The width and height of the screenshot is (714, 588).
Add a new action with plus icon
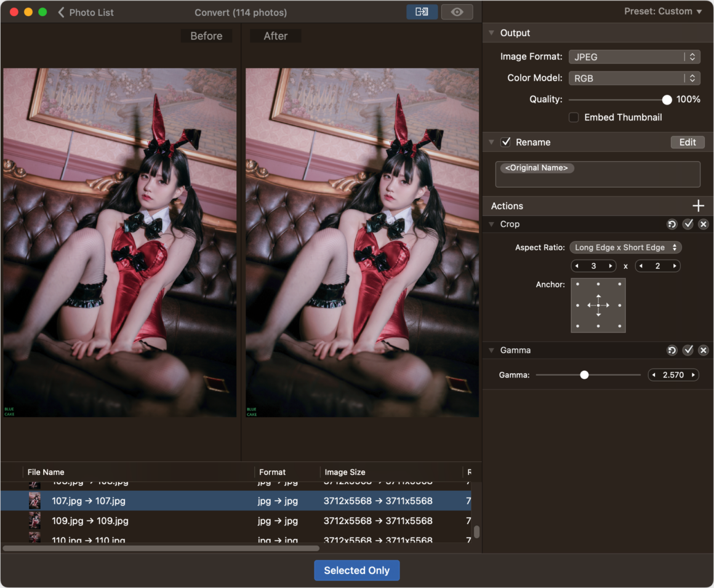click(697, 205)
